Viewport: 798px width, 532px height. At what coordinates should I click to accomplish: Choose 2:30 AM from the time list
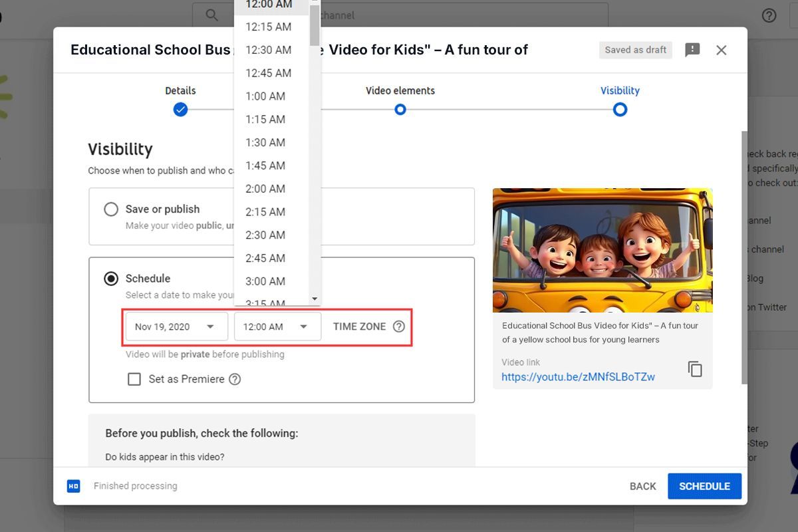tap(272, 235)
